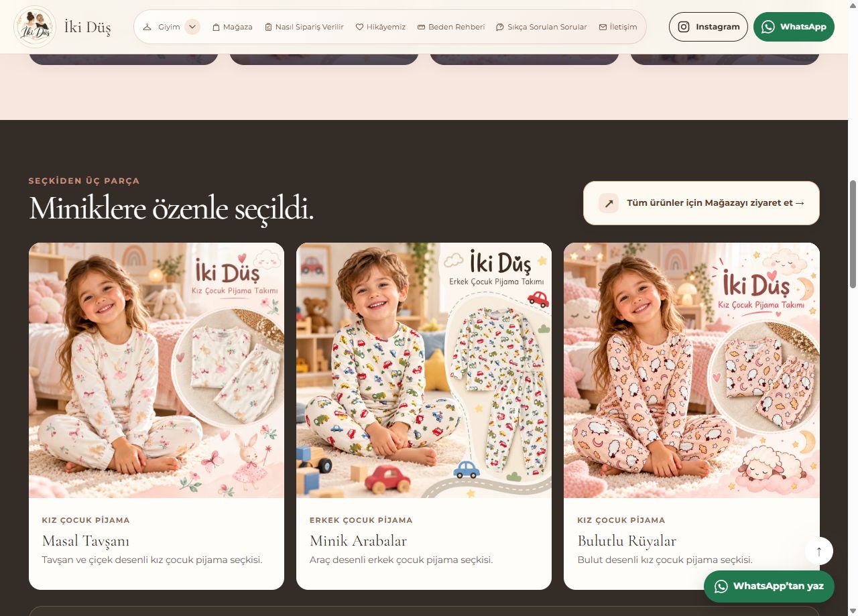This screenshot has height=616, width=858.
Task: Click text 'Tavşan ve çiçek desenli kız çocuk pijama seçkisi.'
Action: click(x=151, y=560)
